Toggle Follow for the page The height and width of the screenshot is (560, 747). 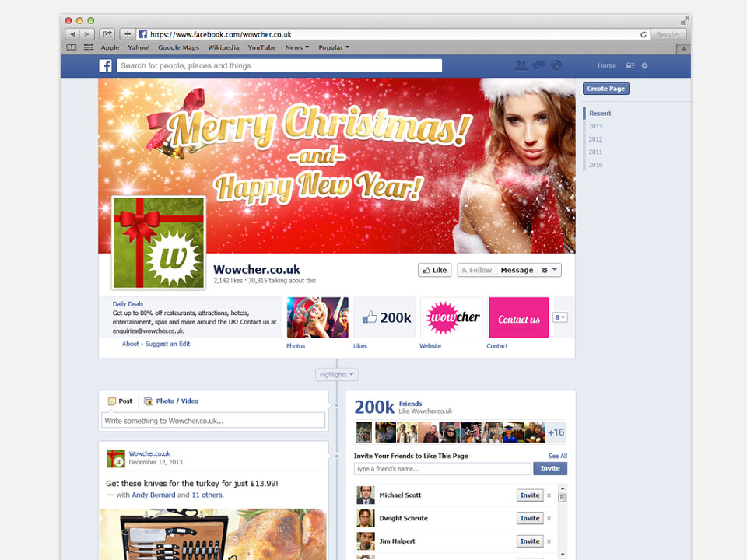(x=476, y=270)
